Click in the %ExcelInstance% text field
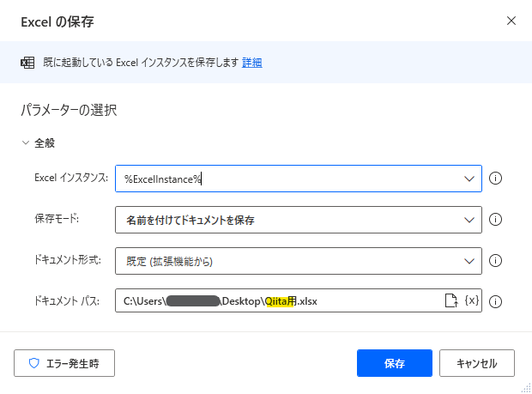This screenshot has width=532, height=394. pos(288,179)
